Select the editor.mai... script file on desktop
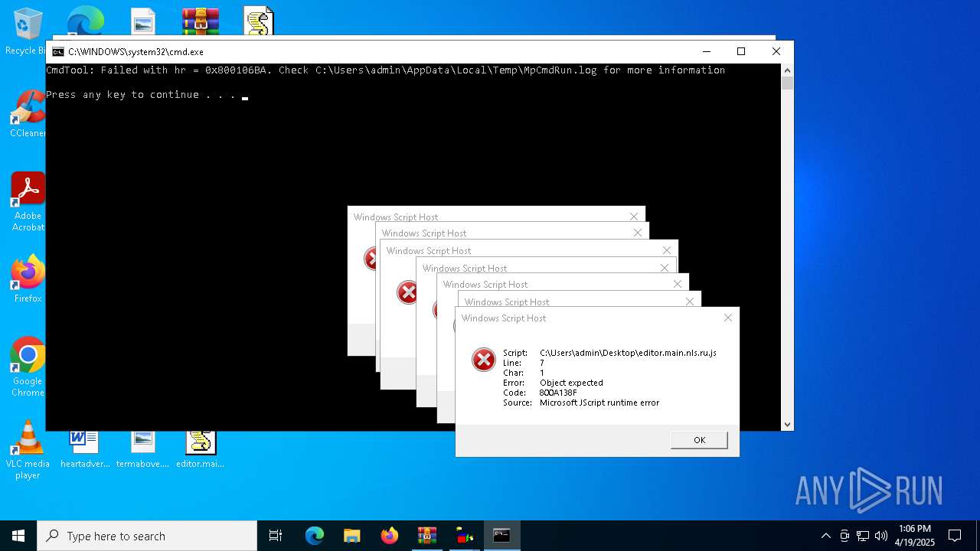 tap(200, 450)
